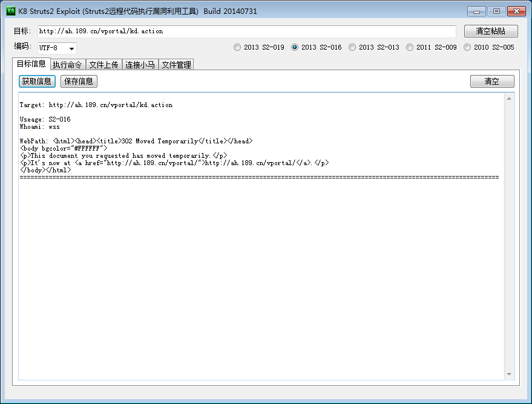Image resolution: width=532 pixels, height=404 pixels.
Task: Click the output scrollbar up arrow
Action: point(509,99)
